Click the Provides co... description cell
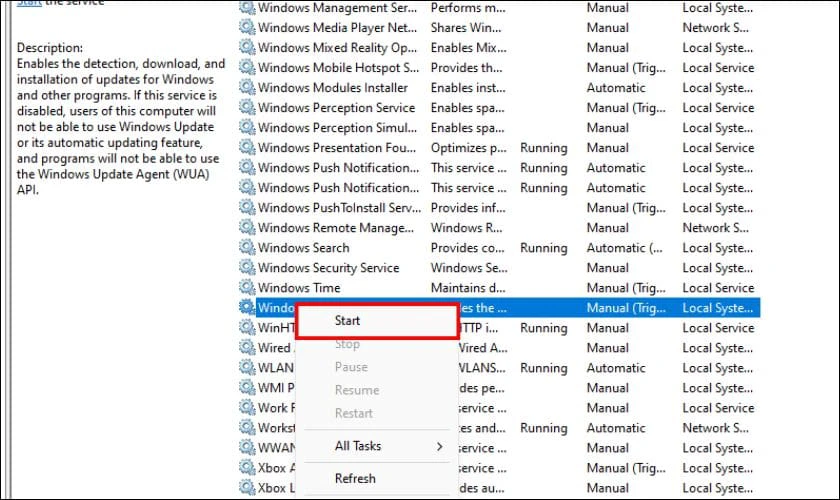 467,248
